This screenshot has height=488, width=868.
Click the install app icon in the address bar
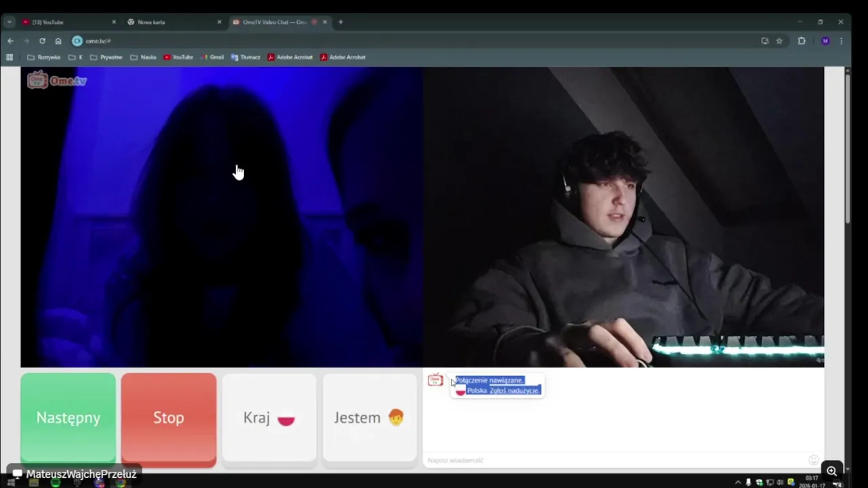(765, 41)
